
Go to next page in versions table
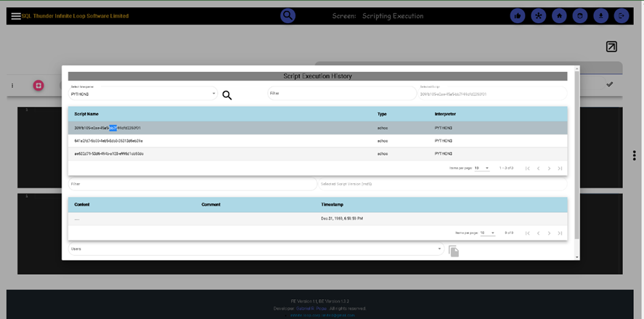(549, 233)
